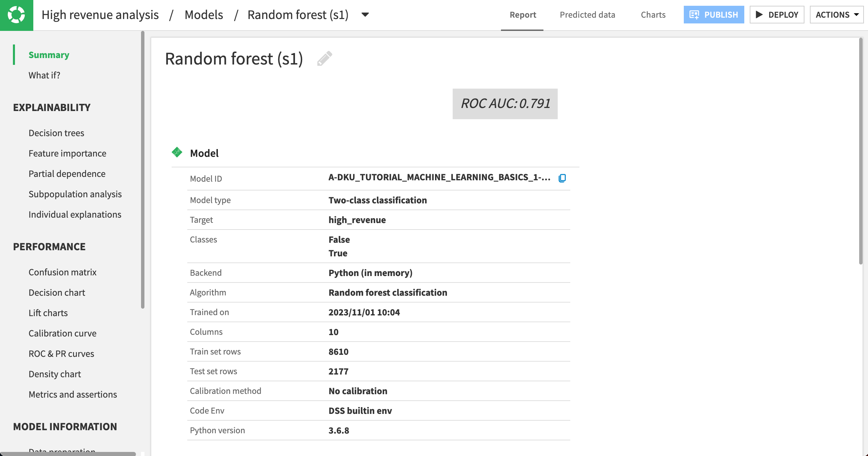The width and height of the screenshot is (868, 456).
Task: Open the Actions dropdown menu
Action: tap(836, 15)
